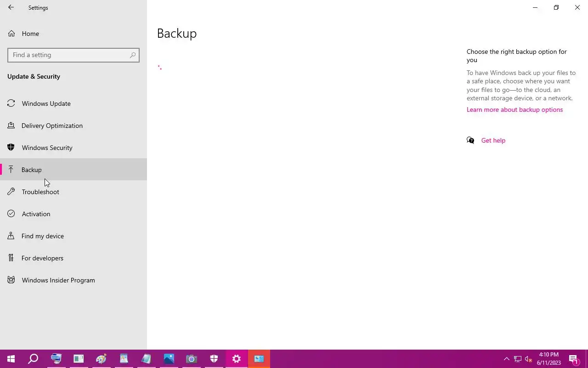Open Windows Security shield on the taskbar
The width and height of the screenshot is (588, 368).
tap(214, 359)
